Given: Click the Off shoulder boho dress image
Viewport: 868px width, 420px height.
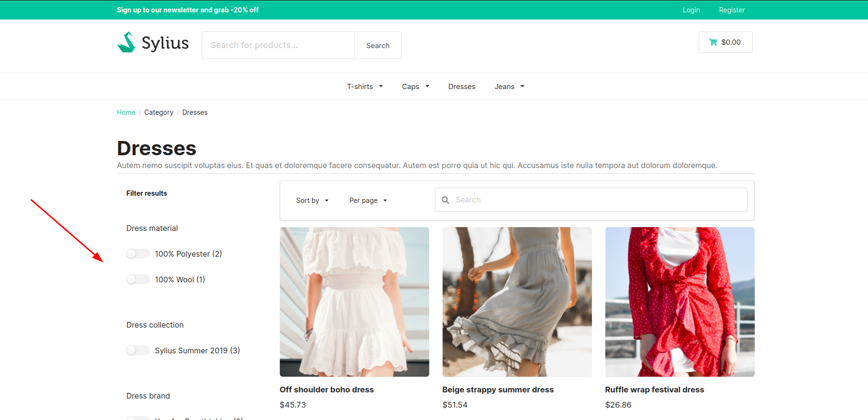Looking at the screenshot, I should click(x=355, y=302).
